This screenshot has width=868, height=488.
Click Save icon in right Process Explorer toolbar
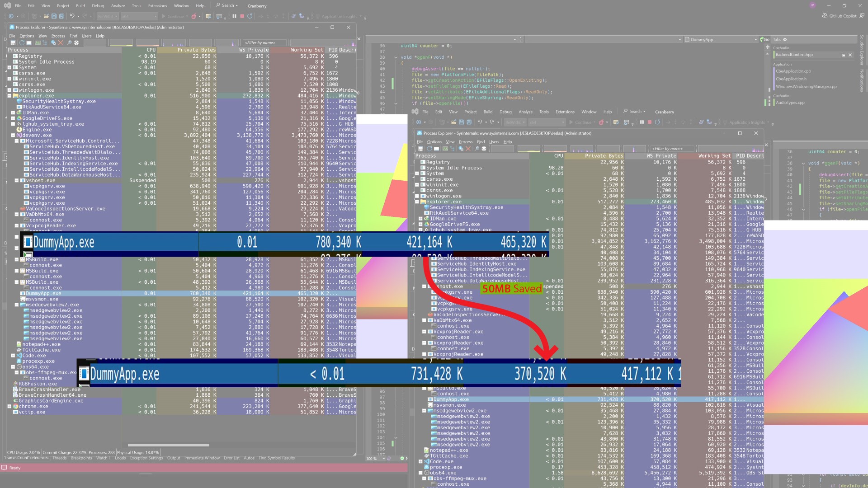[420, 149]
